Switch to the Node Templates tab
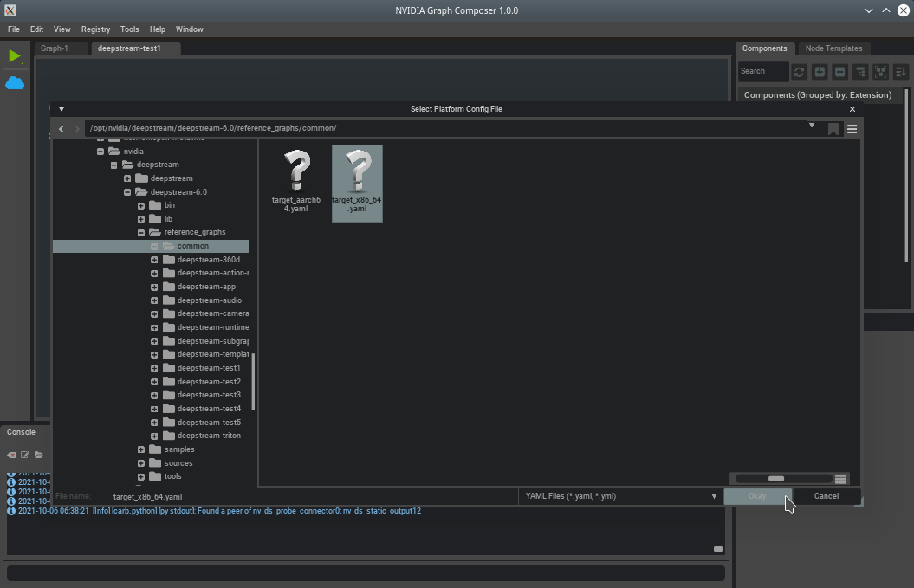The image size is (914, 588). (x=833, y=48)
